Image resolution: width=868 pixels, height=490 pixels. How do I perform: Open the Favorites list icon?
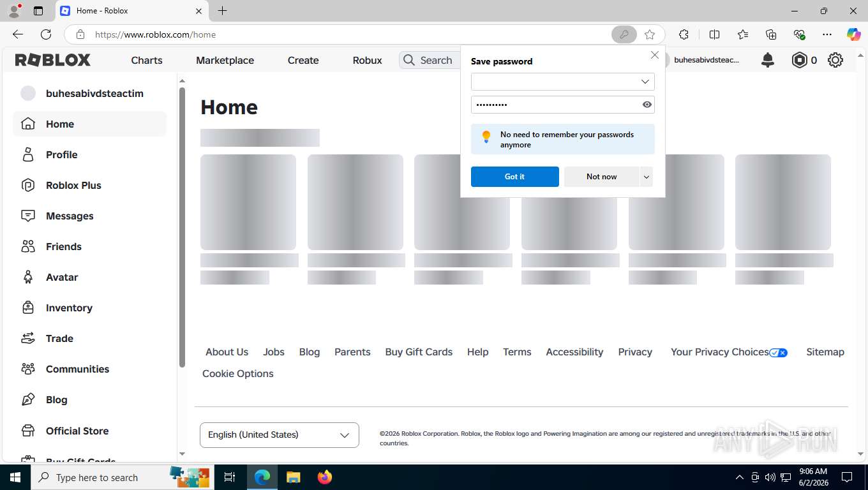(743, 34)
